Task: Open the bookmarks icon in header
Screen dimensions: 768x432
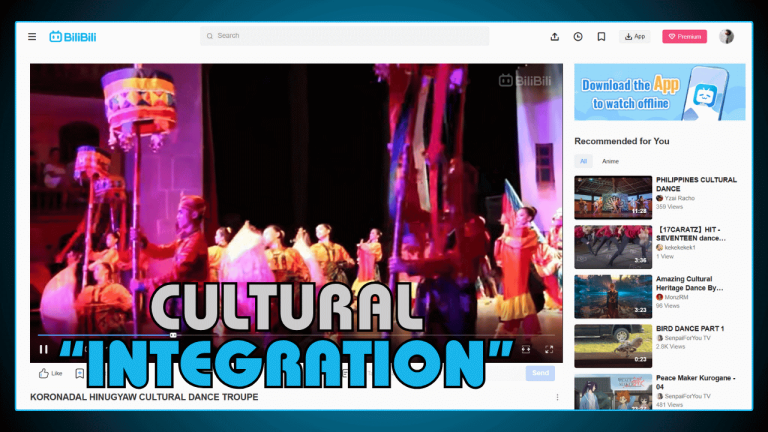Action: click(601, 37)
